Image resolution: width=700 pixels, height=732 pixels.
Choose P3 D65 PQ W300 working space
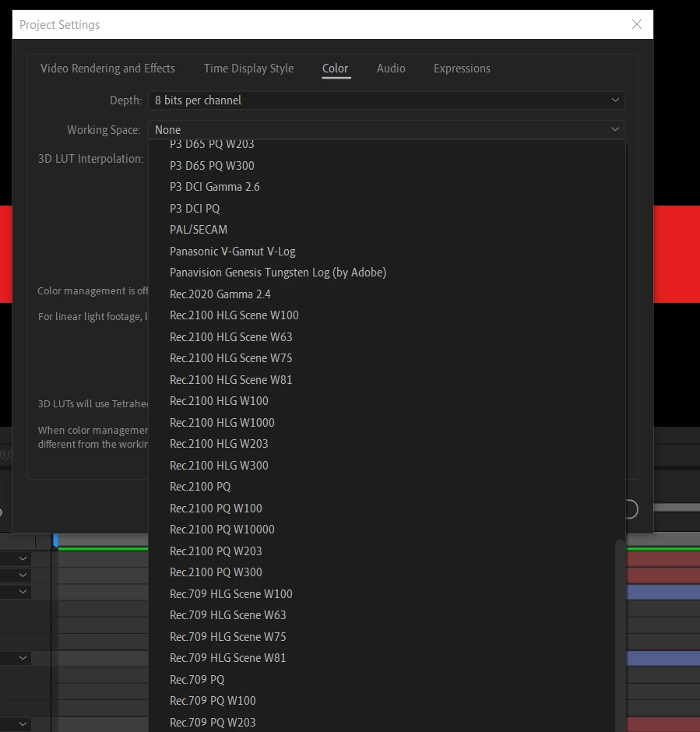click(x=387, y=166)
